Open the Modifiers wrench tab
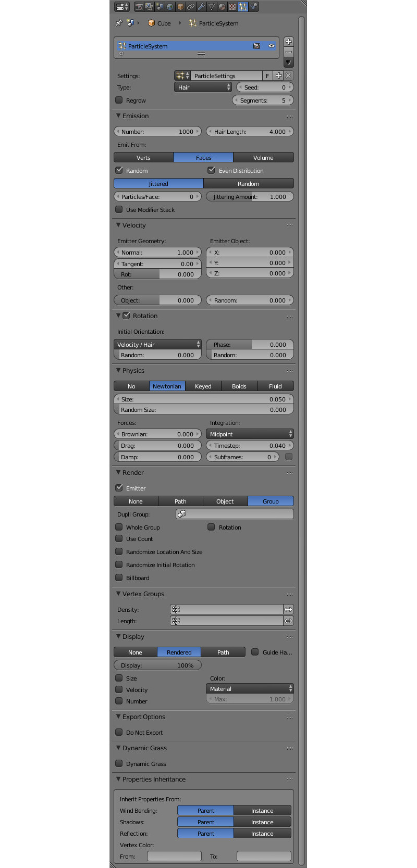Image resolution: width=417 pixels, height=868 pixels. [201, 7]
